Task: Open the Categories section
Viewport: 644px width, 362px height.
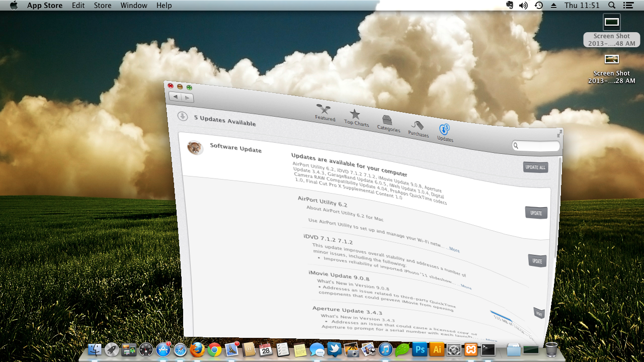Action: pyautogui.click(x=388, y=124)
